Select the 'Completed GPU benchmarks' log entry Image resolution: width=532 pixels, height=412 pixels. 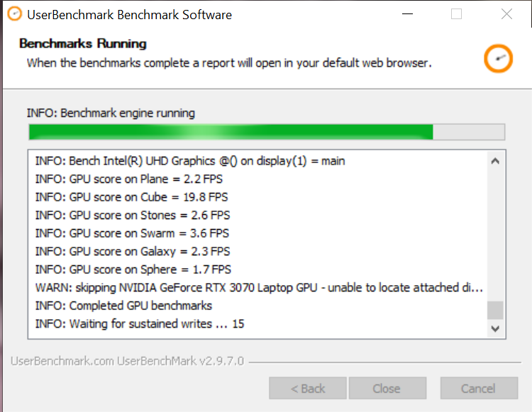(123, 306)
